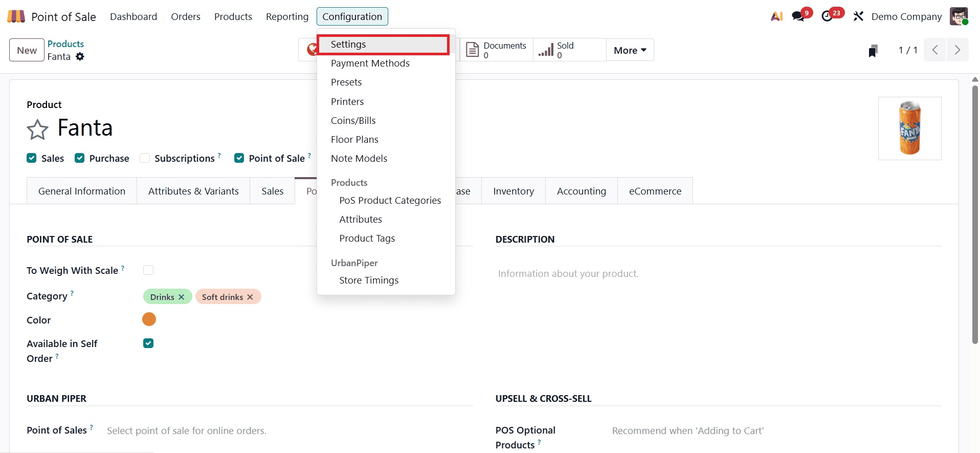The height and width of the screenshot is (453, 980).
Task: Click the vertical scrollbar
Action: click(975, 215)
